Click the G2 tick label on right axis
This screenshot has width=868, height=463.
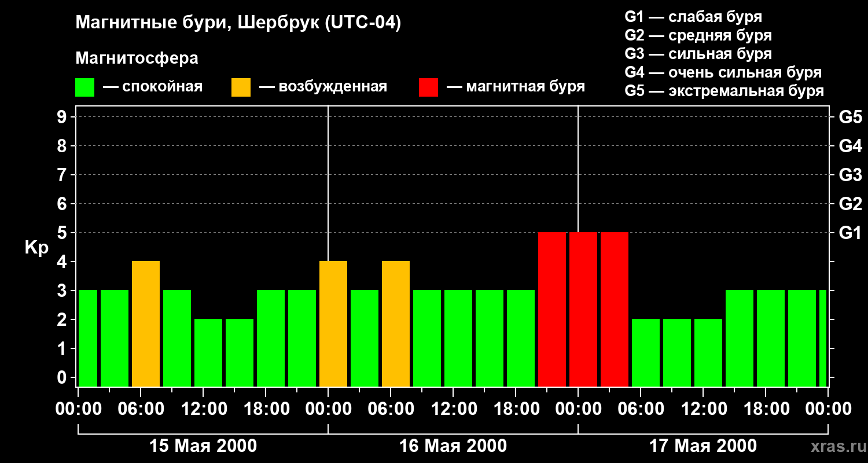click(x=850, y=204)
